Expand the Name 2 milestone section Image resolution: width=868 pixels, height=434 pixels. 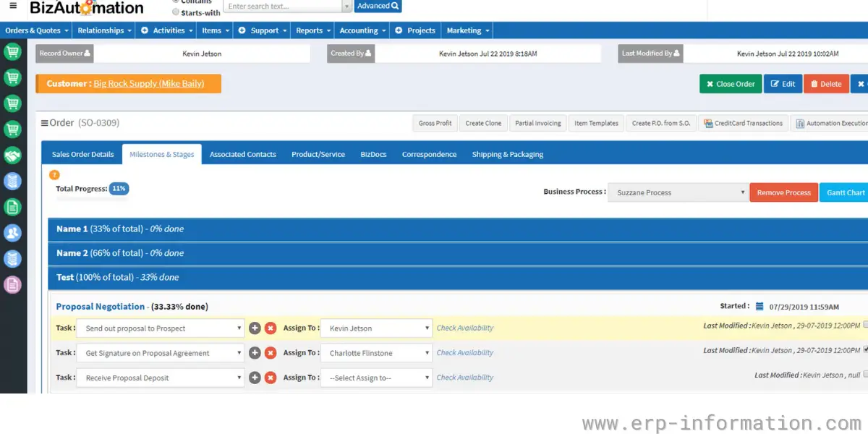[x=458, y=253]
